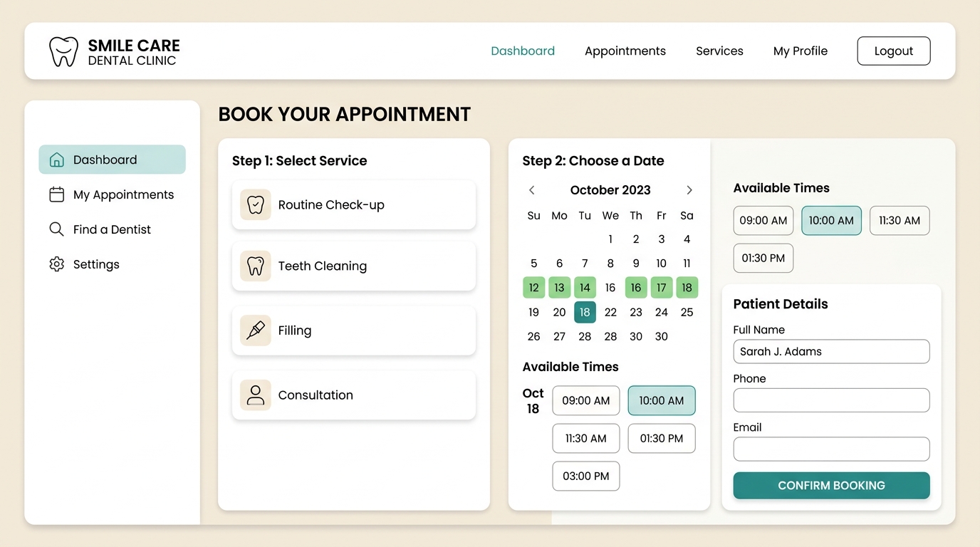The image size is (980, 547).
Task: Choose the 03:00 PM time slot
Action: (586, 476)
